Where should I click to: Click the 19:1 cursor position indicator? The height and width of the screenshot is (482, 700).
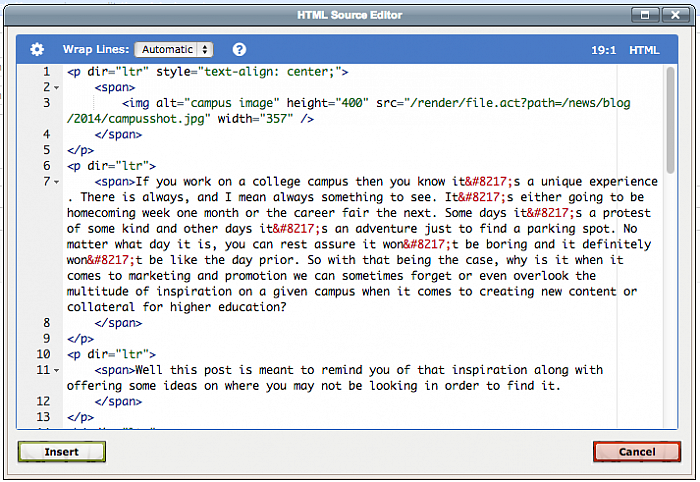point(604,50)
